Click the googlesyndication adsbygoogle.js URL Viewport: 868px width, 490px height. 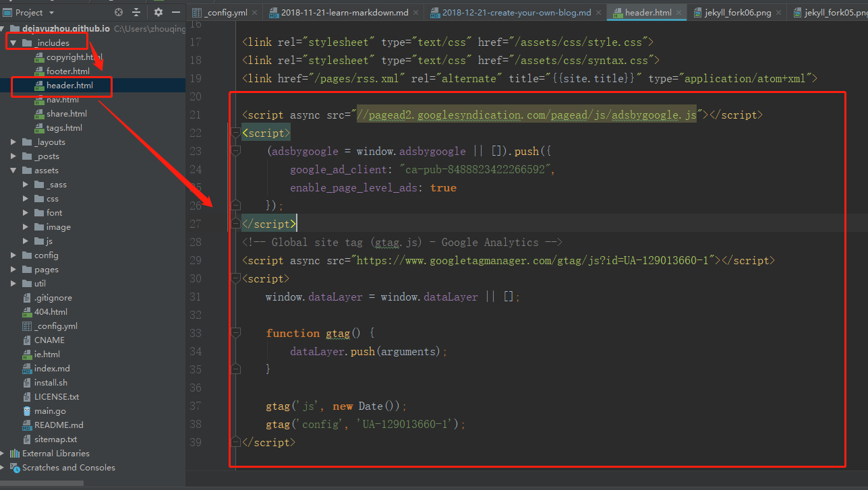point(526,115)
